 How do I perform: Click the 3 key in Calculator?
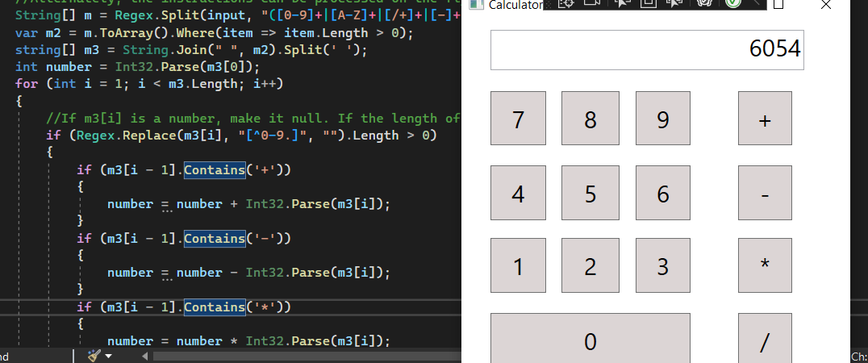tap(662, 265)
